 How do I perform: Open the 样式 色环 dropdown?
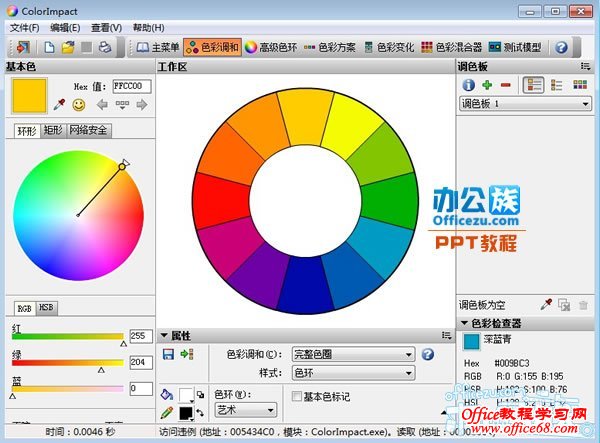[x=353, y=373]
